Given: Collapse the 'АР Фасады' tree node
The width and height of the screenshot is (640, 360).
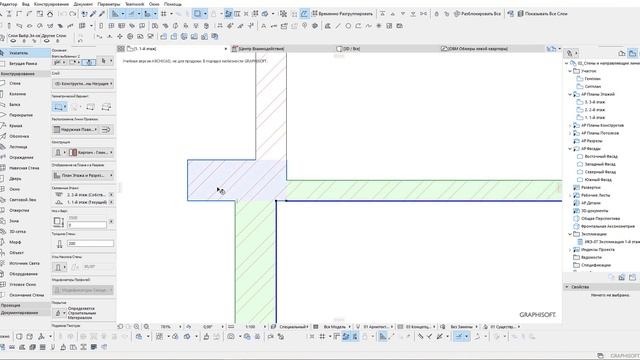Looking at the screenshot, I should tap(570, 149).
